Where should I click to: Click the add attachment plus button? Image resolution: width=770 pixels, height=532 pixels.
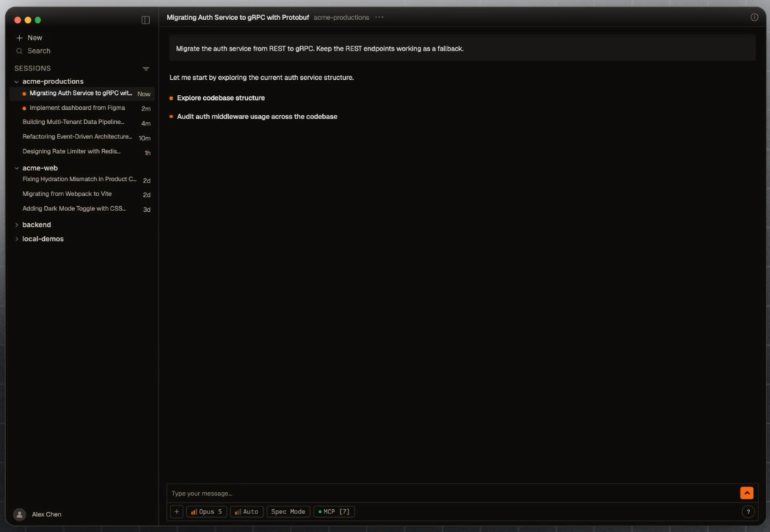(x=177, y=511)
